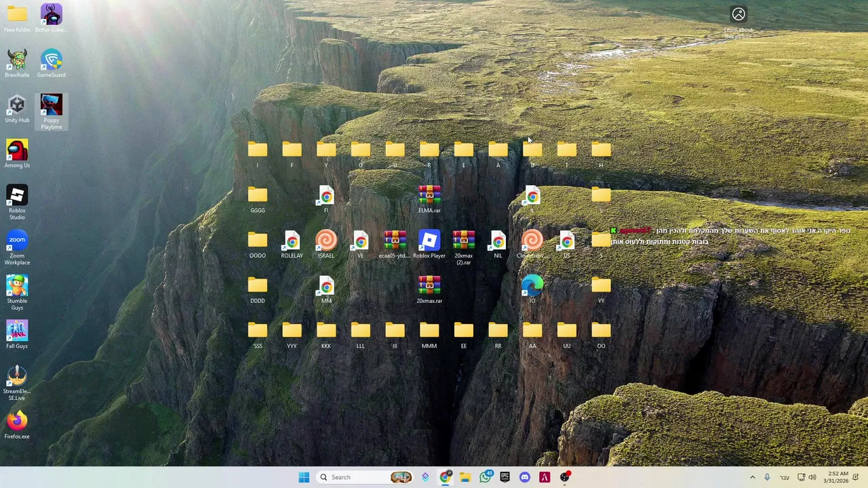
Task: Open Google Chrome from the taskbar
Action: coord(446,477)
